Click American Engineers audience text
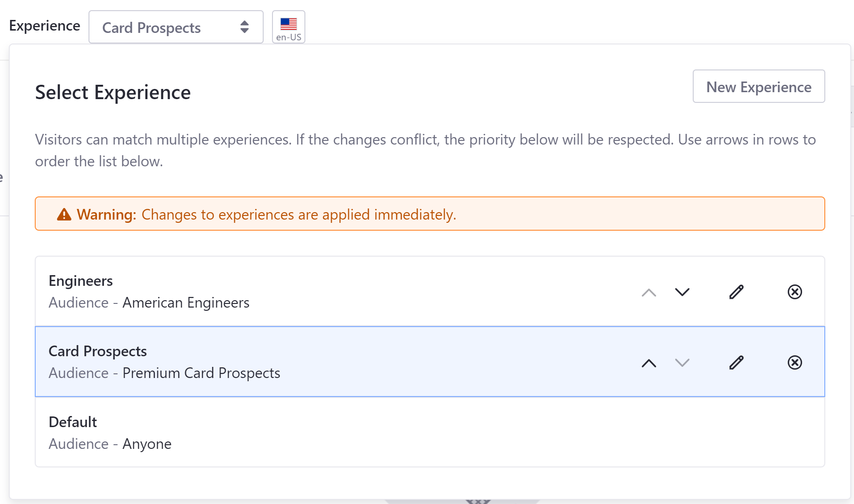Screen dimensions: 854x504 coord(186,302)
